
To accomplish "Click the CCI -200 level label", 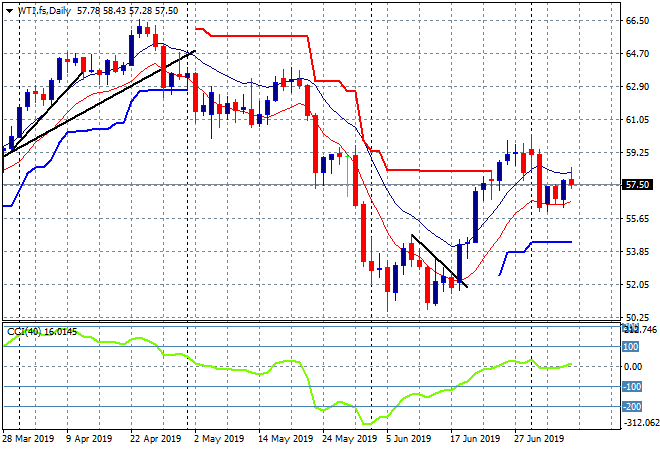I will [x=632, y=407].
